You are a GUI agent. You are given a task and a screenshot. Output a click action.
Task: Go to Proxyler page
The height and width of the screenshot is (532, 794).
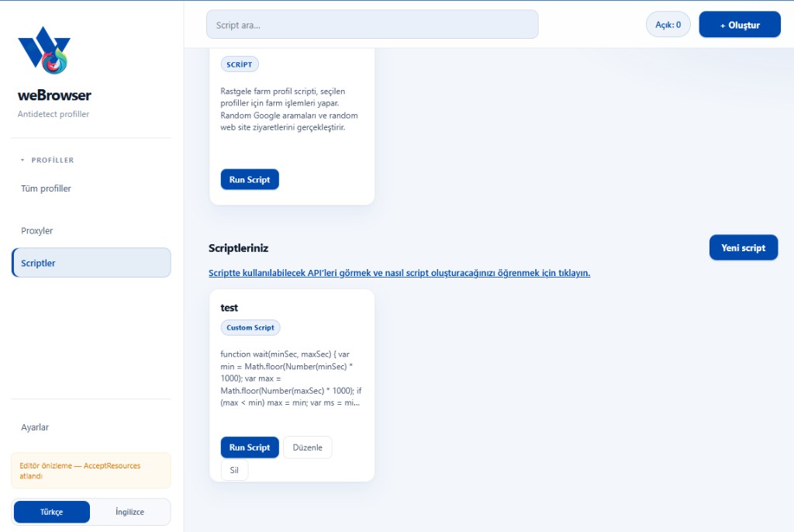pyautogui.click(x=37, y=230)
